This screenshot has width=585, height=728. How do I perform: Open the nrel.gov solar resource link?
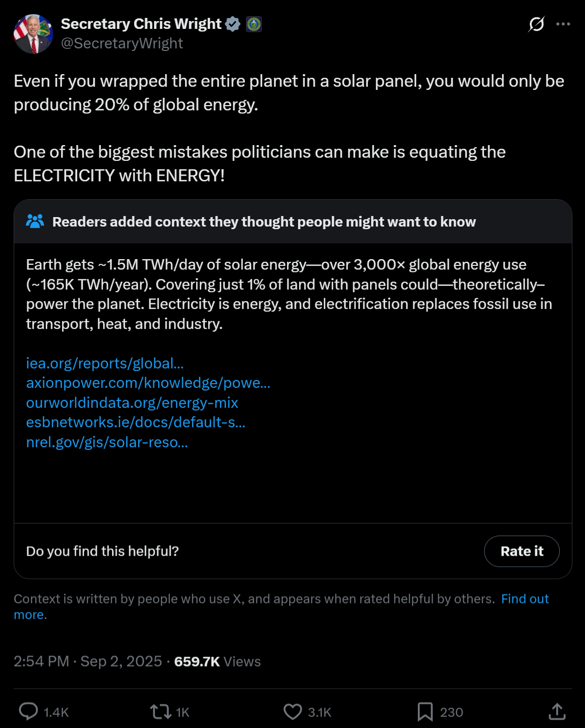pyautogui.click(x=107, y=442)
